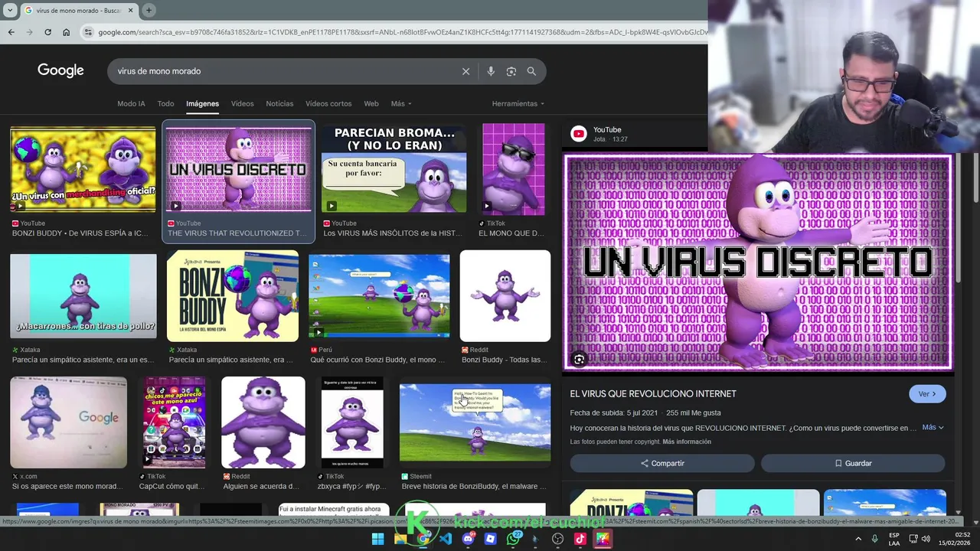This screenshot has width=980, height=551.
Task: Click the Compartir share button
Action: click(x=662, y=463)
